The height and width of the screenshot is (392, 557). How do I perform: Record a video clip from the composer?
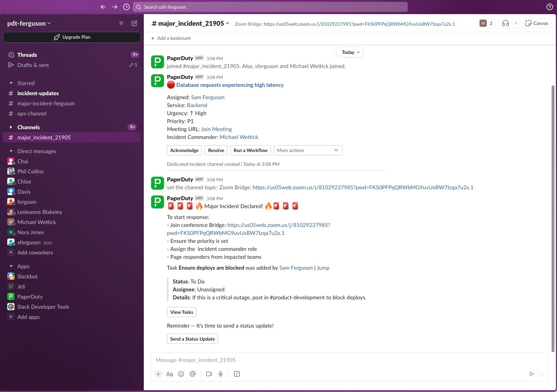click(209, 374)
